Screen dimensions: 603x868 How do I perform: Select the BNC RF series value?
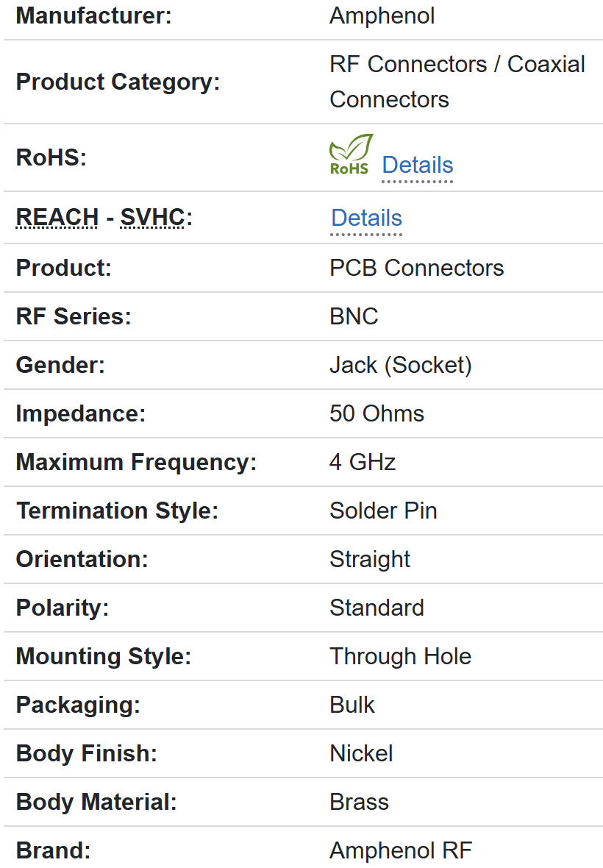[x=354, y=316]
